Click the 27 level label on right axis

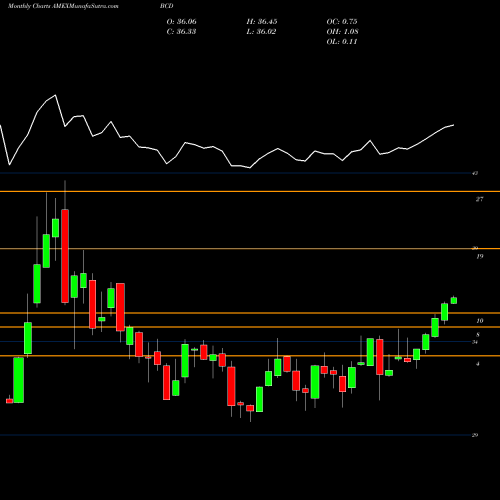(x=479, y=199)
